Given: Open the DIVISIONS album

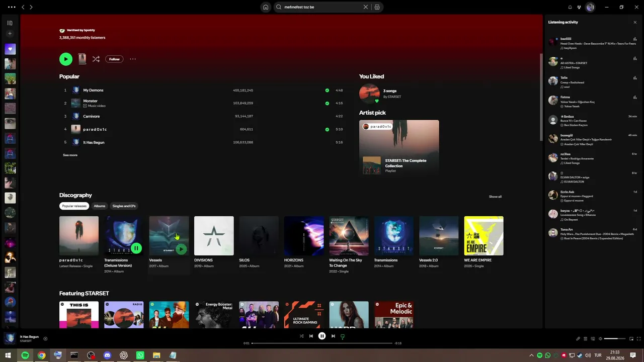Looking at the screenshot, I should [214, 236].
